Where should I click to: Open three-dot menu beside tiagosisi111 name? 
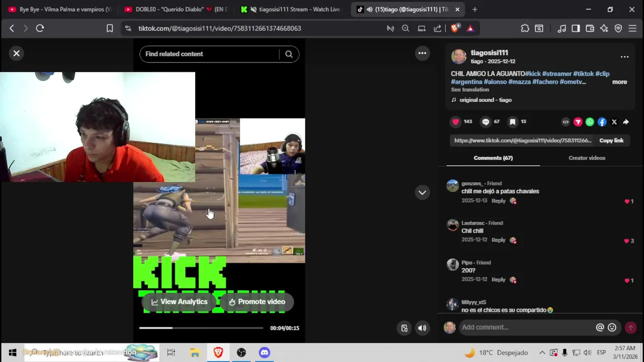(624, 57)
